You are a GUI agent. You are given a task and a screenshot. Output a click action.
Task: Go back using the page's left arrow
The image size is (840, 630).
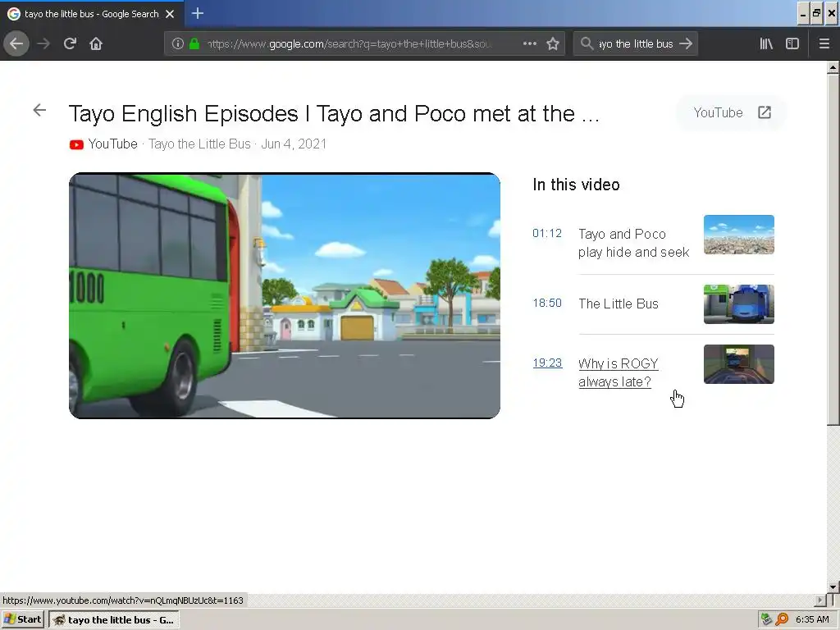[39, 111]
